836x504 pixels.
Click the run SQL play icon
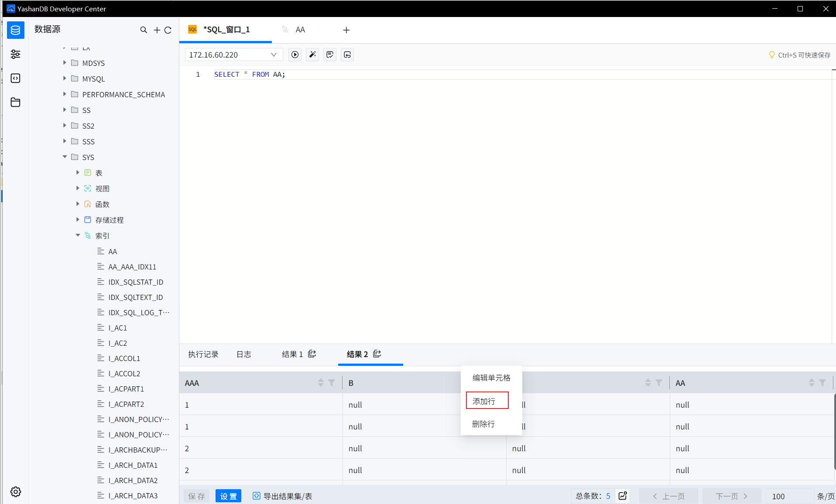(x=295, y=54)
